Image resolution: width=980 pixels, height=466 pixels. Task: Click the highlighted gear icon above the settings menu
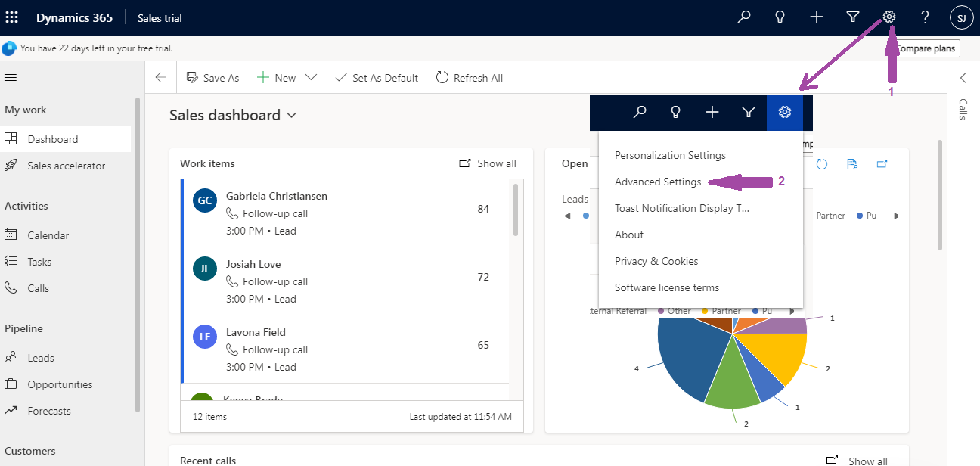tap(785, 113)
